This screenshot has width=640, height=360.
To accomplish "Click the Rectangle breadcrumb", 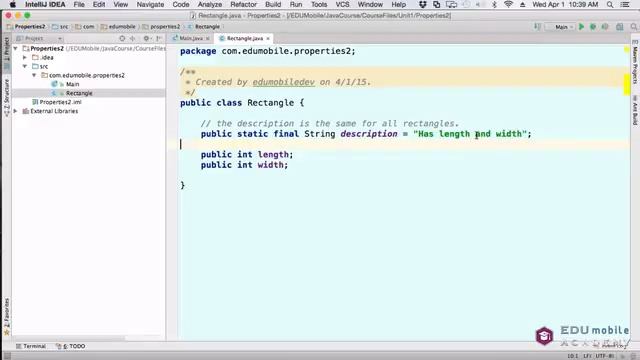I will click(x=204, y=27).
